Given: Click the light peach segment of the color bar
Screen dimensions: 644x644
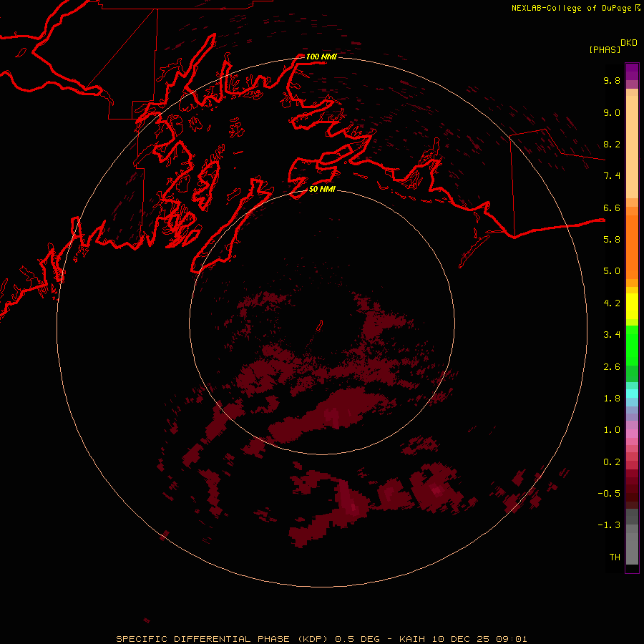Looking at the screenshot, I should [632, 147].
